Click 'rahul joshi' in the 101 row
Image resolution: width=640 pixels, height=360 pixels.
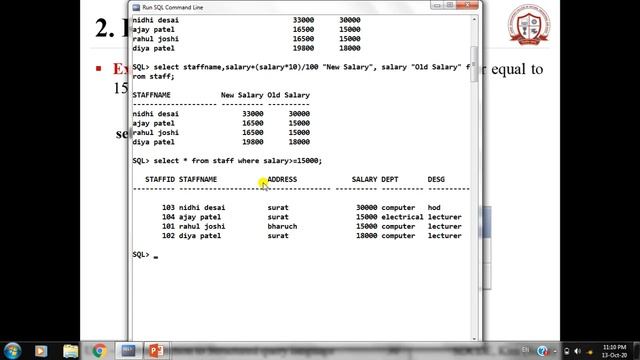click(x=202, y=227)
